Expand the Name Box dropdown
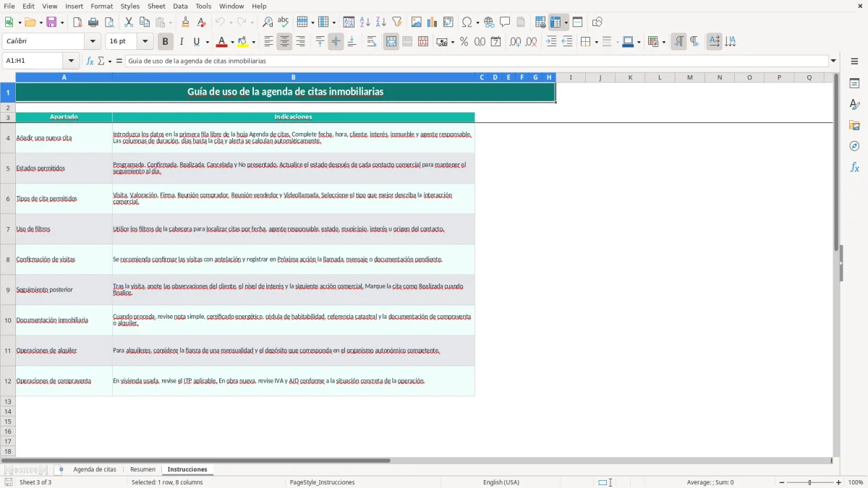The width and height of the screenshot is (868, 488). [71, 61]
